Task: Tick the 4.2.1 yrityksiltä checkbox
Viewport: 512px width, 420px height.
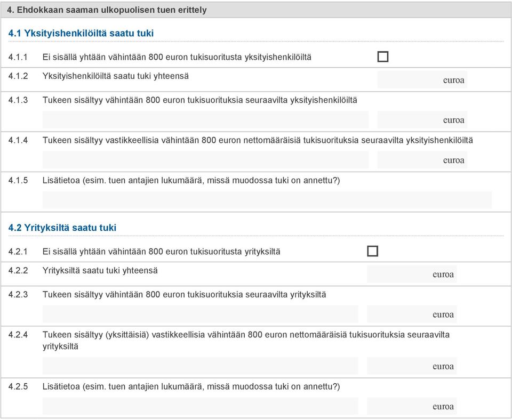Action: [373, 251]
